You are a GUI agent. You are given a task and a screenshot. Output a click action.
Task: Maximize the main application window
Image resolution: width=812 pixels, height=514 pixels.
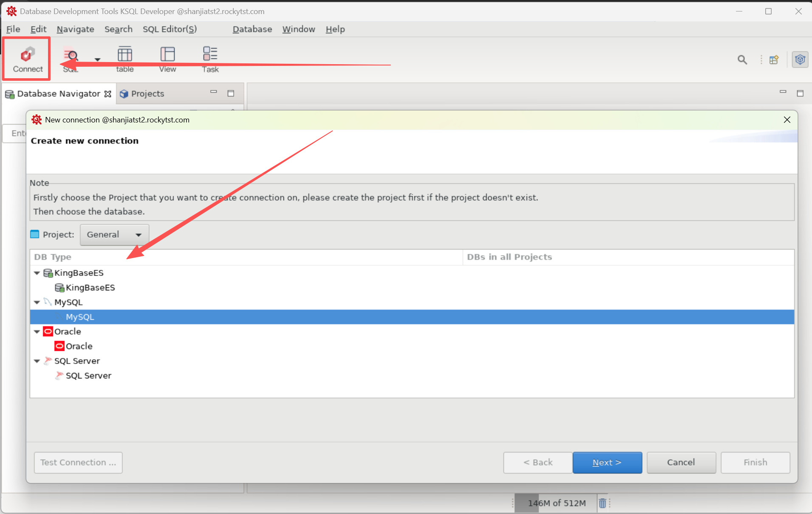tap(768, 11)
